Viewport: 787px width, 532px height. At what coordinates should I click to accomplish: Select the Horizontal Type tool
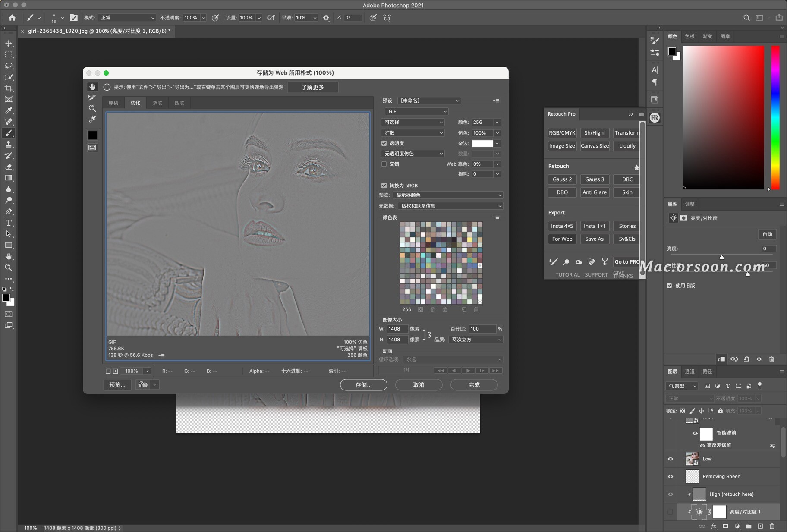(x=9, y=223)
